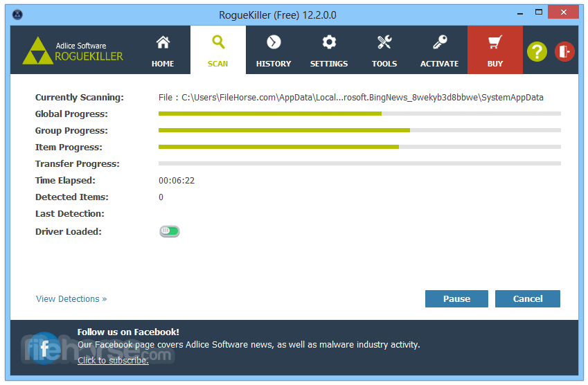Click the 'Driver Loaded:' label
588x385 pixels.
point(69,232)
